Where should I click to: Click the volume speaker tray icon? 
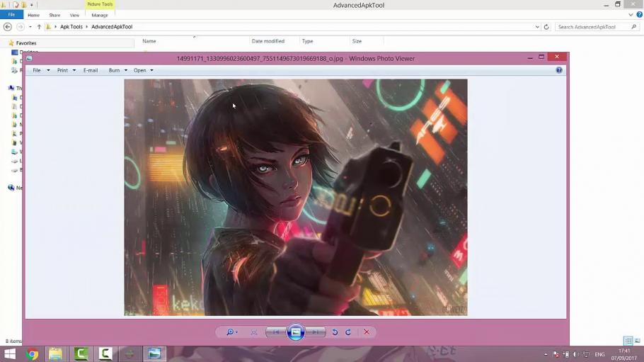click(576, 354)
